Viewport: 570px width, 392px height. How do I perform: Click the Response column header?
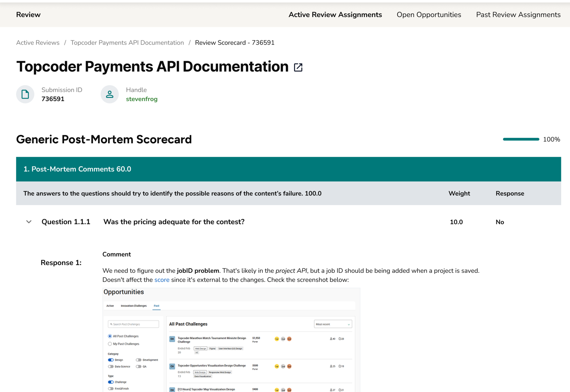[510, 194]
